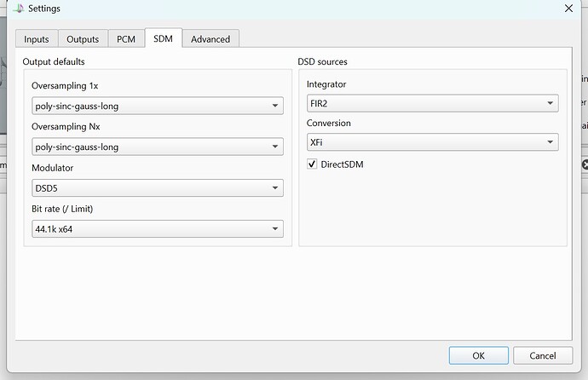Open the Oversampling Nx filter dropdown
This screenshot has height=380, width=588.
pyautogui.click(x=158, y=147)
